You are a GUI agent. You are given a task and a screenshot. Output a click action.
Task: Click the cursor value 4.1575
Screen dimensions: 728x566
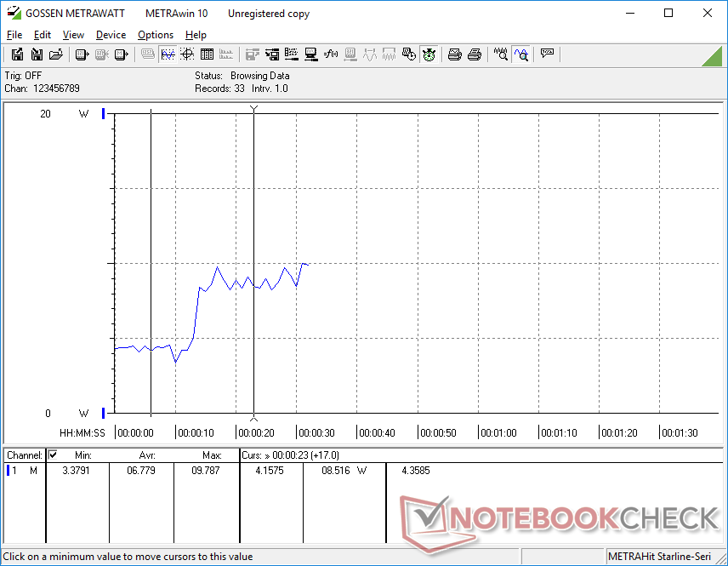270,471
